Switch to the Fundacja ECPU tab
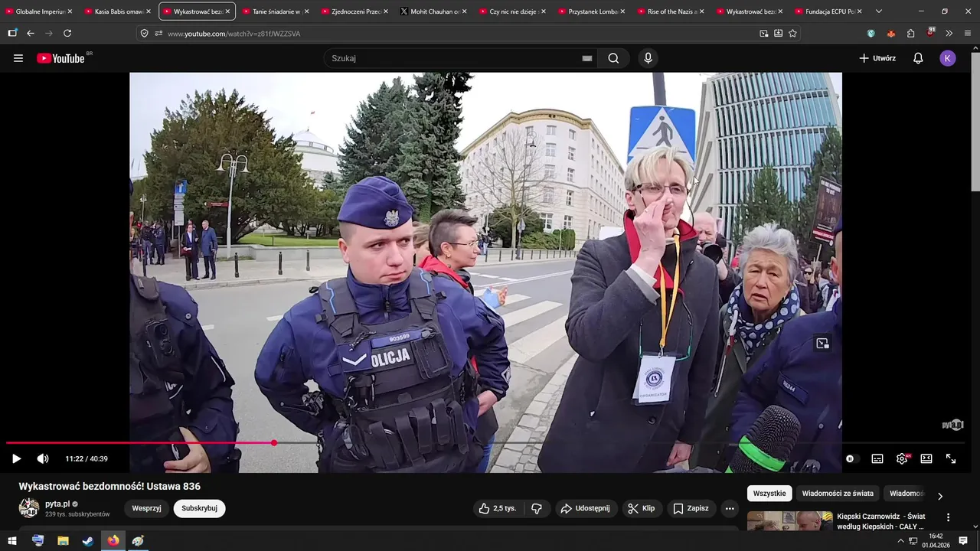The width and height of the screenshot is (980, 551). (x=828, y=11)
